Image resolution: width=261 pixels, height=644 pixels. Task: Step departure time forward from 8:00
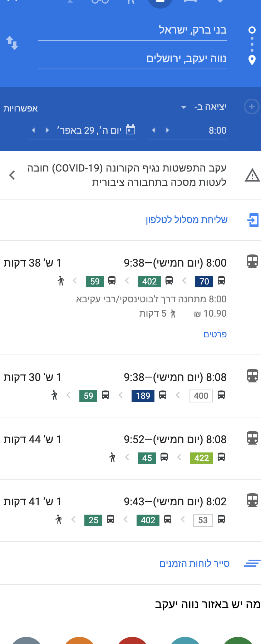tap(154, 130)
